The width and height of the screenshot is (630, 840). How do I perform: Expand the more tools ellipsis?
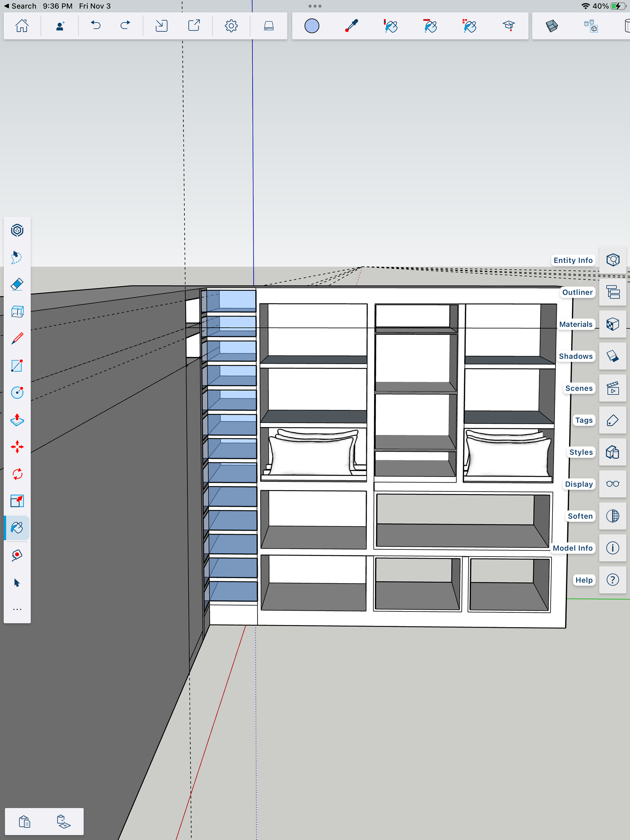(17, 609)
